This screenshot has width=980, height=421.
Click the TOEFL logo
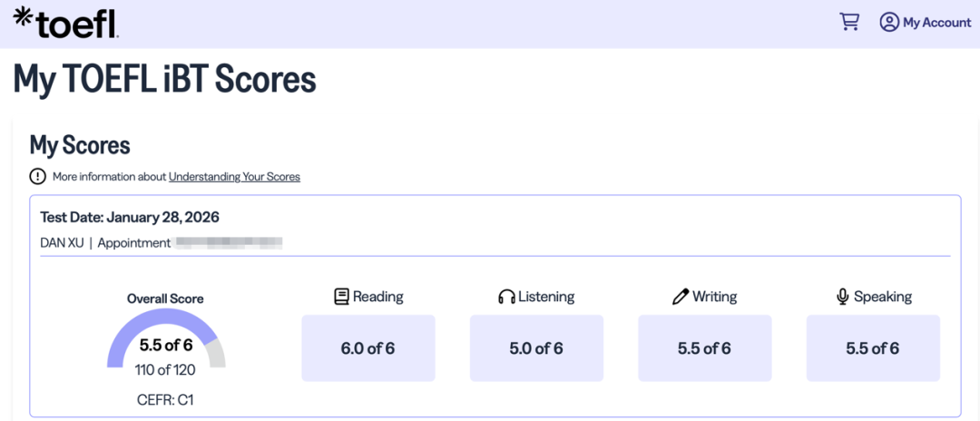[65, 22]
